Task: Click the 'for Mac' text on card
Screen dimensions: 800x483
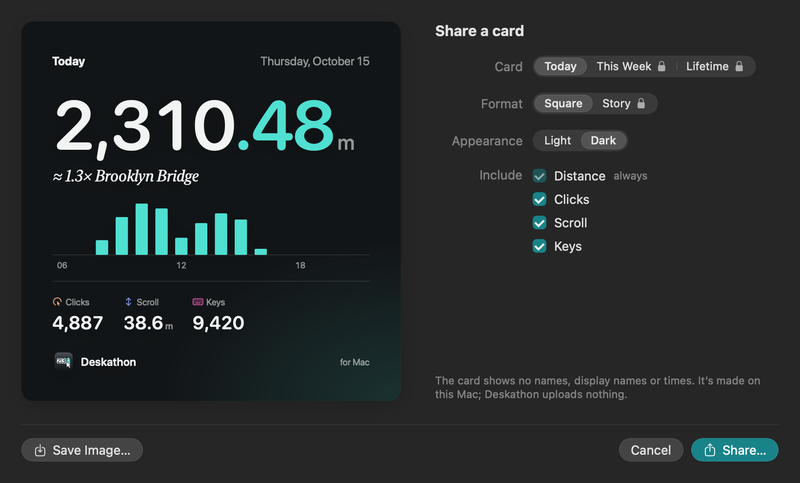Action: pyautogui.click(x=355, y=362)
